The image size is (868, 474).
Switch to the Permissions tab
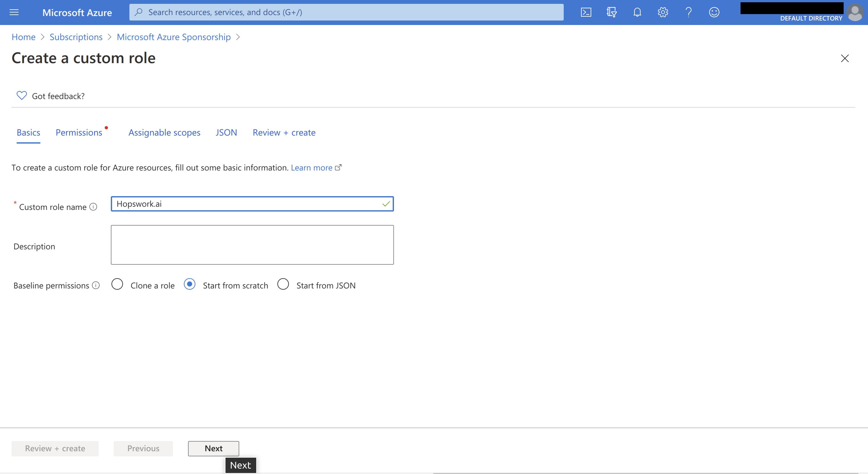79,132
